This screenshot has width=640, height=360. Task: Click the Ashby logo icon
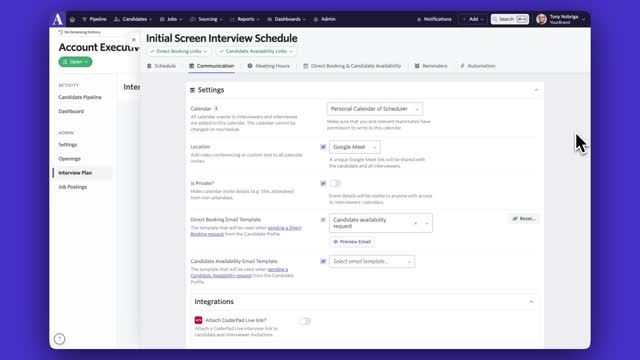[58, 19]
